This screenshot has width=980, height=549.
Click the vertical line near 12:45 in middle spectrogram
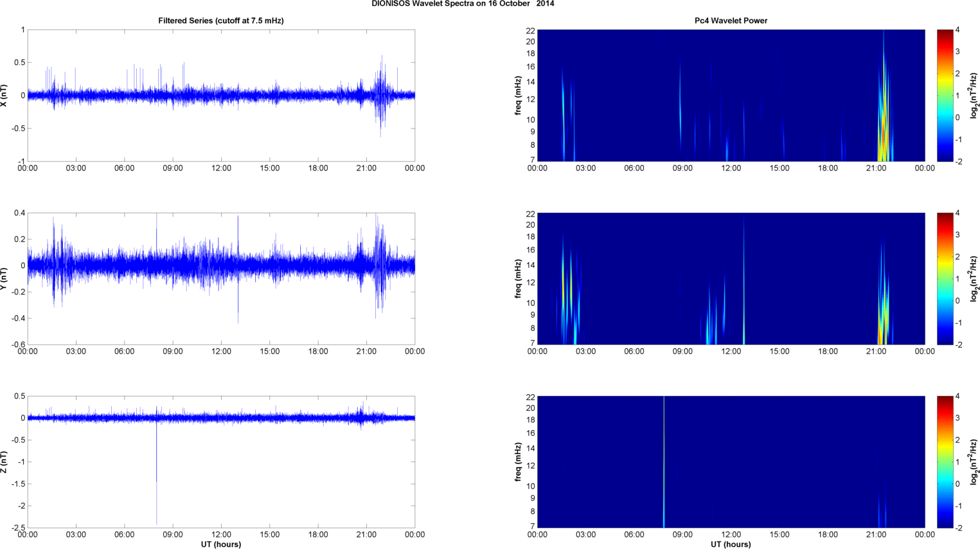pyautogui.click(x=744, y=281)
